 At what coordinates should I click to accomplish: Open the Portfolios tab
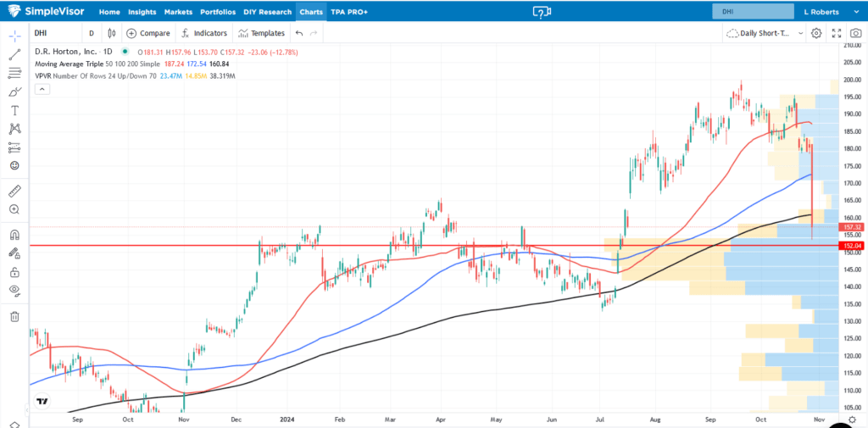pyautogui.click(x=218, y=12)
